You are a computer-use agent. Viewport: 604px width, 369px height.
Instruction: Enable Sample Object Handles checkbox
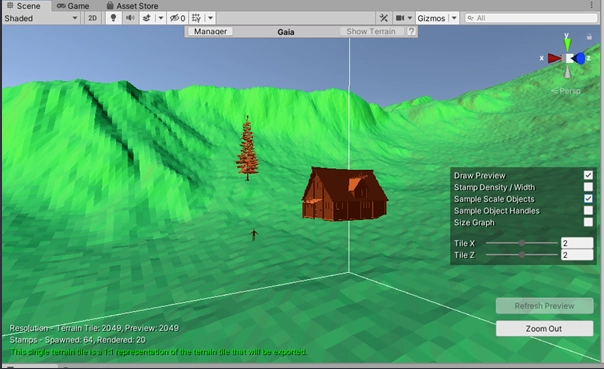[x=588, y=210]
